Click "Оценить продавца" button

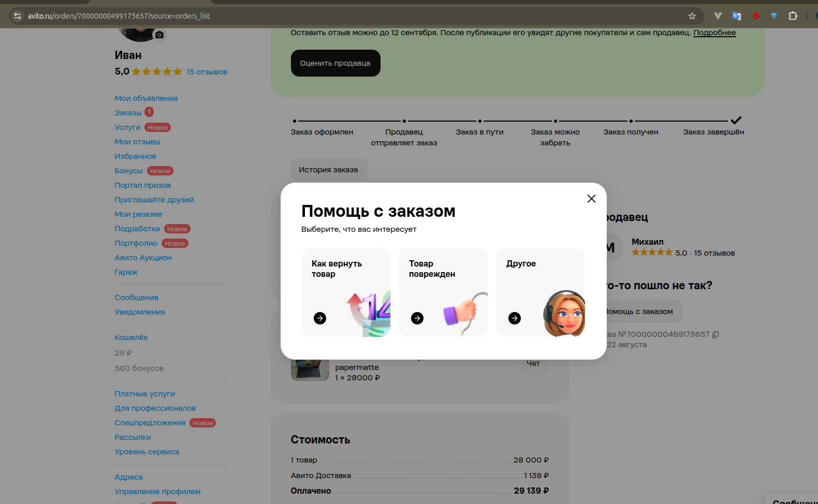pos(335,63)
